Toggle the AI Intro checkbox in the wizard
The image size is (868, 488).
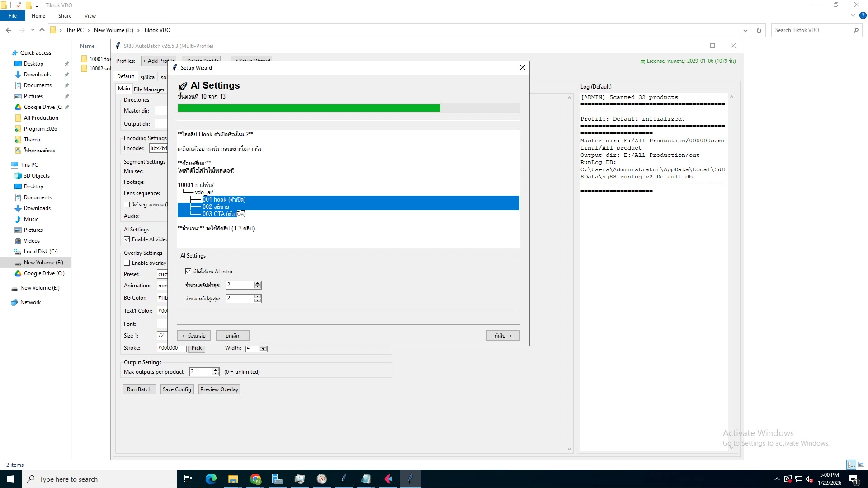click(189, 272)
